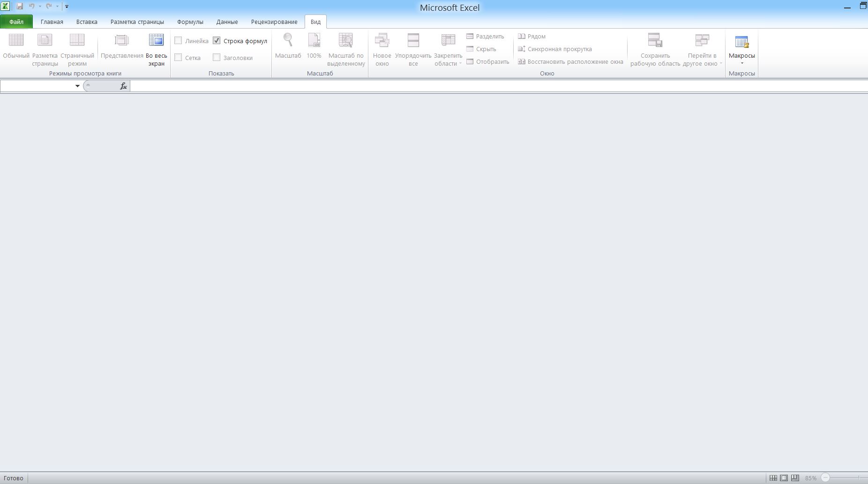Click the Undo icon in the quick access toolbar
Screen dimensions: 868x484
point(31,7)
